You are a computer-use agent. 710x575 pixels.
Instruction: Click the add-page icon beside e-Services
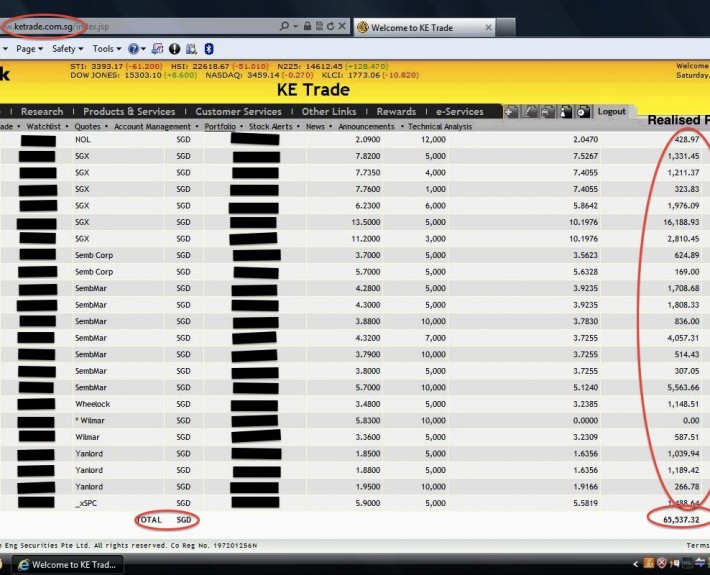click(511, 112)
